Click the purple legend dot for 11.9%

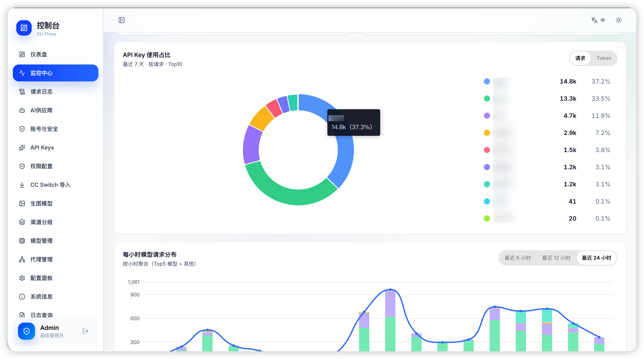487,116
